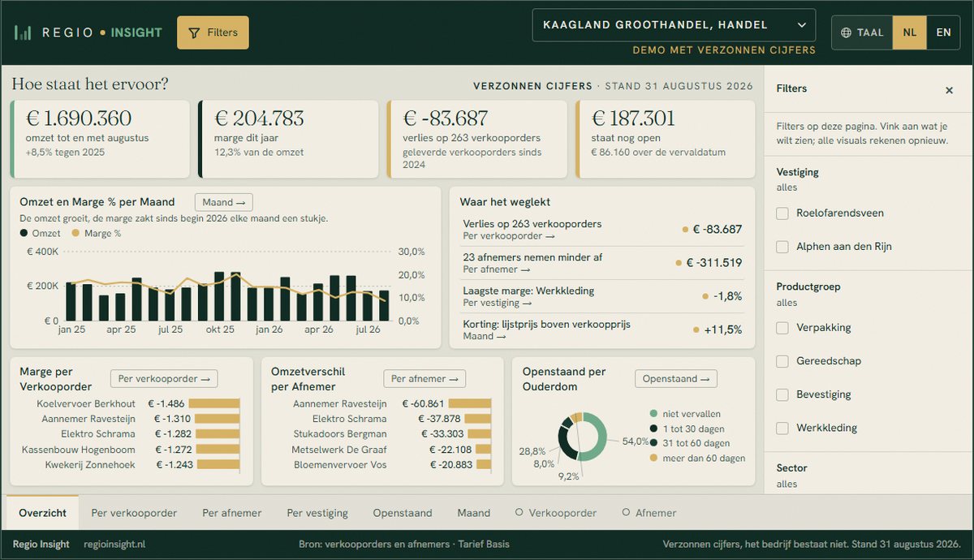
Task: Click the € -83.687 verlies card
Action: [476, 139]
